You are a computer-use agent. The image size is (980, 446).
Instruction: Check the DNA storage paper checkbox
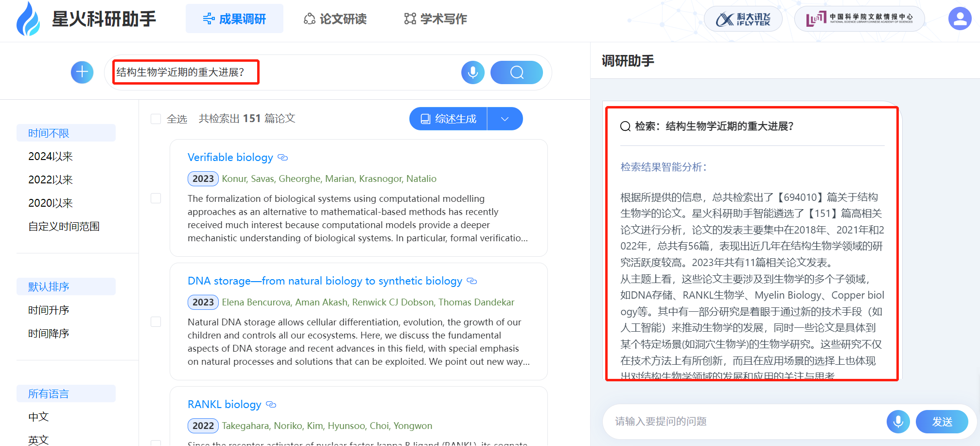pos(156,322)
